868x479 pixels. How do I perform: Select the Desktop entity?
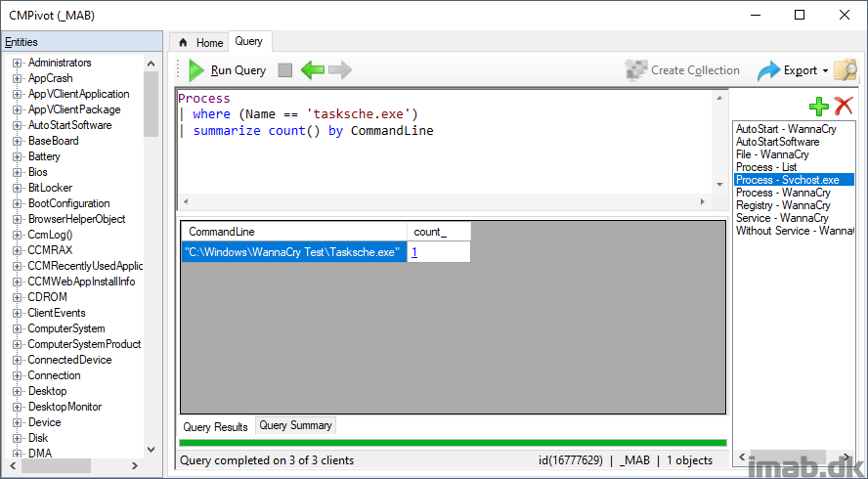[x=48, y=391]
